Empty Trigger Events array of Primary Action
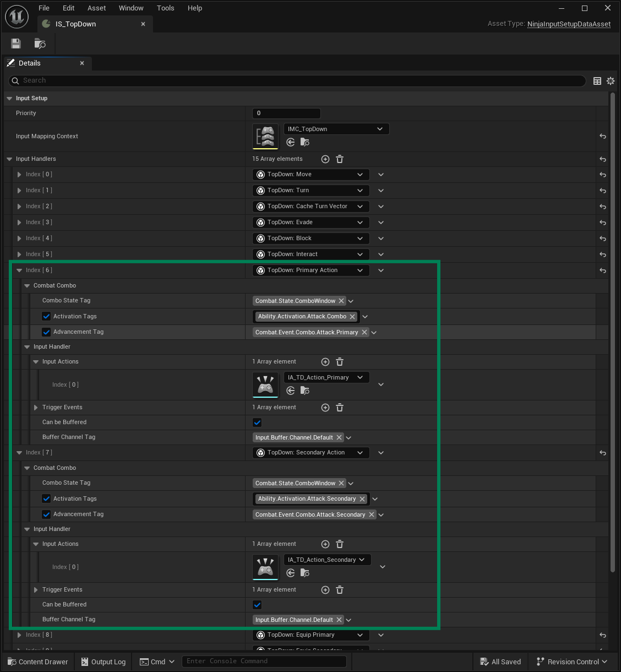The image size is (621, 672). click(x=340, y=408)
